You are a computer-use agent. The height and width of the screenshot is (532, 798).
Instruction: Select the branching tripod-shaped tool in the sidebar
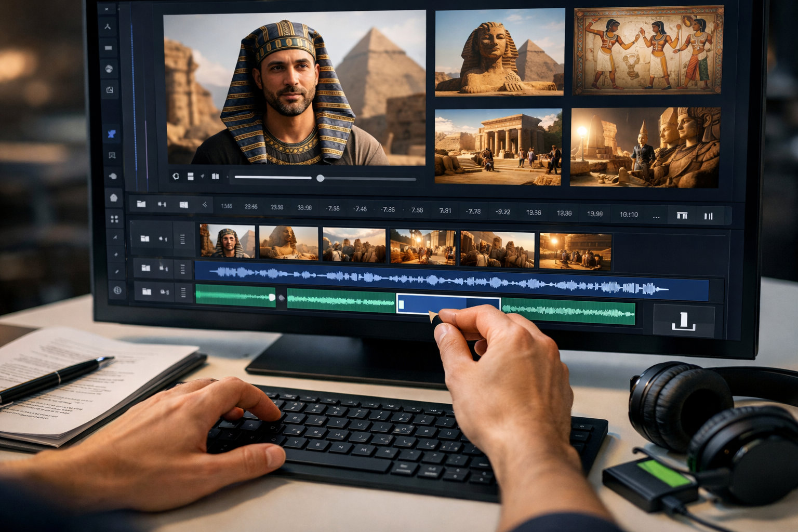click(108, 26)
